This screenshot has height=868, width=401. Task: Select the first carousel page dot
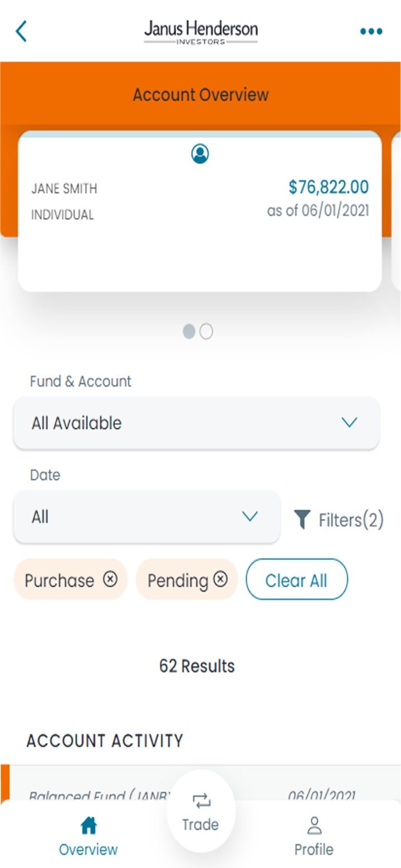point(189,331)
